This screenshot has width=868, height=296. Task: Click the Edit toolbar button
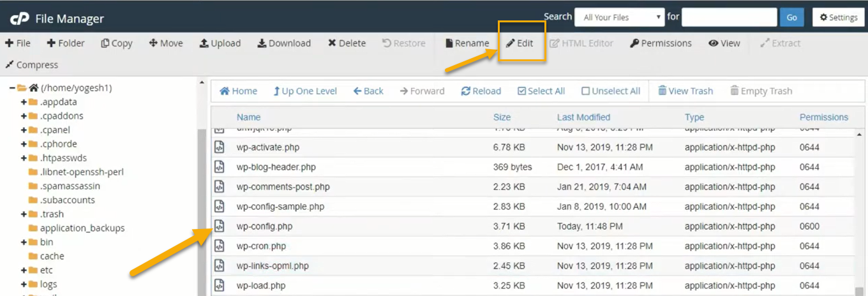click(x=520, y=43)
